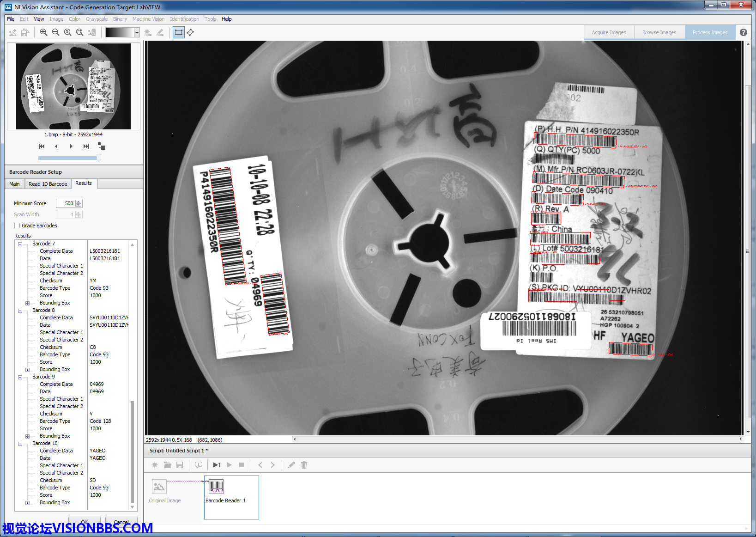Select the Barcode Reader 1 script step
Viewport: 756px width, 537px height.
click(x=231, y=497)
